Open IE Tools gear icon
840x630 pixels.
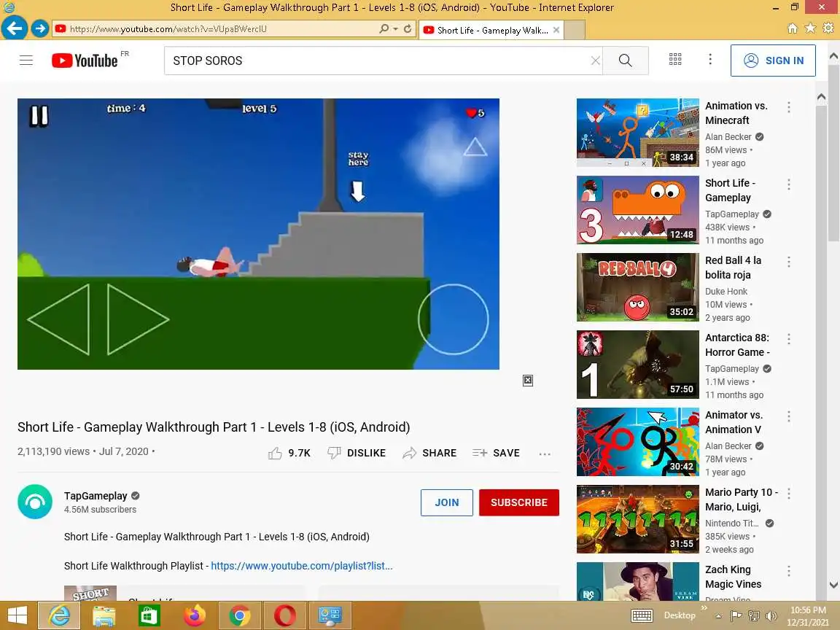click(828, 28)
